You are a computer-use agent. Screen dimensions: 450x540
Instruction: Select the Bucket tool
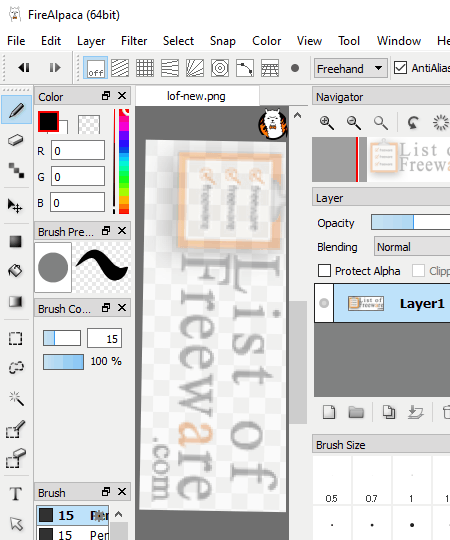[15, 271]
